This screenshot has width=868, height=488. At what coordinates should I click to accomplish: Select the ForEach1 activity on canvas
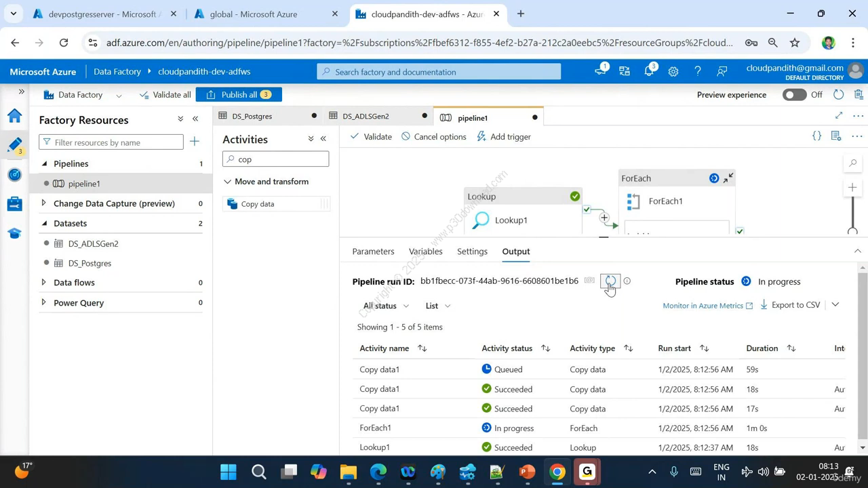point(677,201)
